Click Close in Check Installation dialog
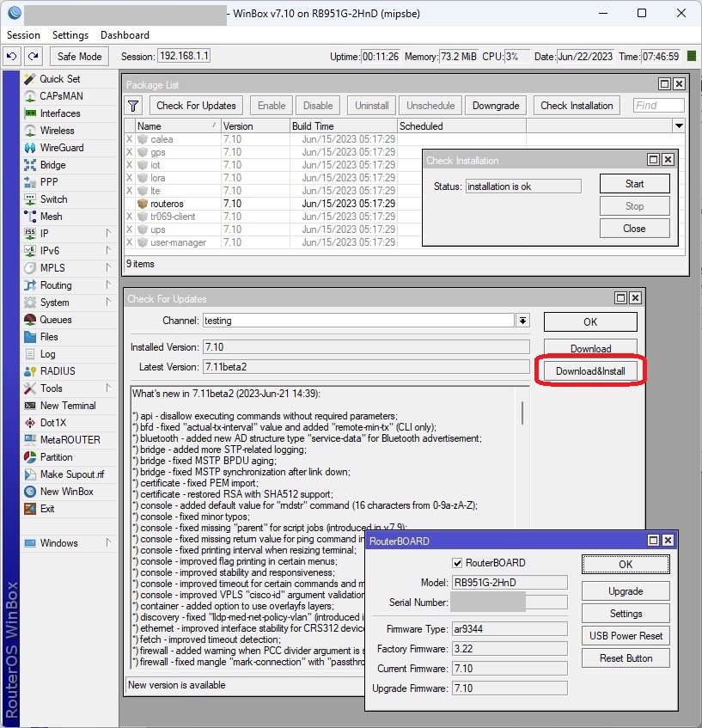 click(634, 229)
